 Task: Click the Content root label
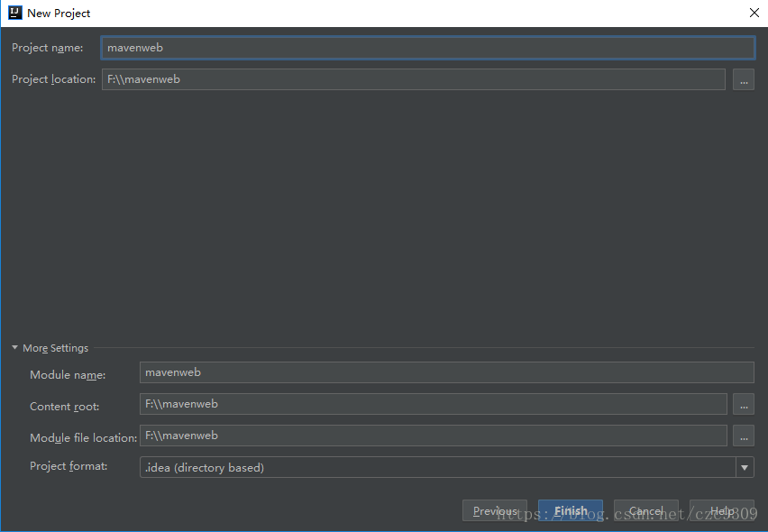click(x=65, y=406)
